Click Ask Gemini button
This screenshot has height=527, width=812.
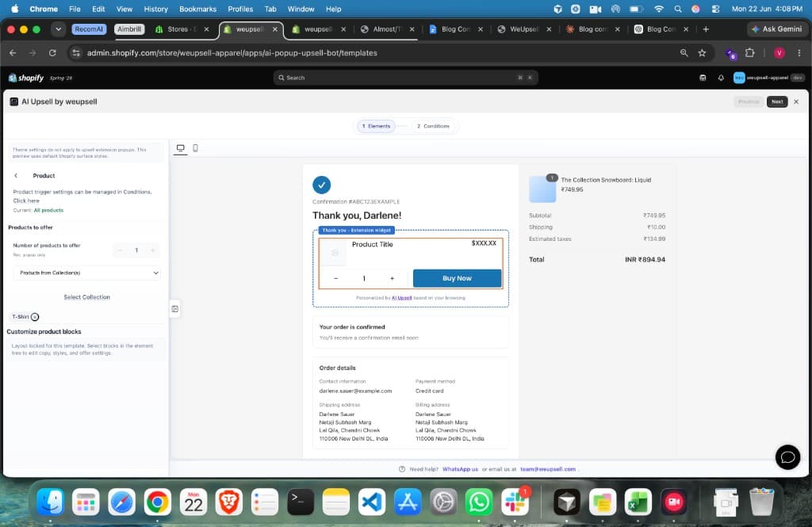(776, 29)
